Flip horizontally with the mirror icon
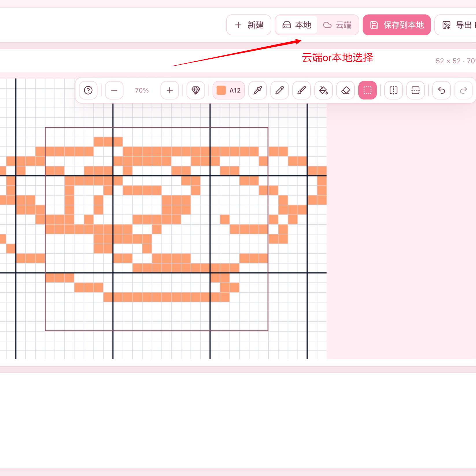Viewport: 476px width, 476px height. tap(394, 90)
